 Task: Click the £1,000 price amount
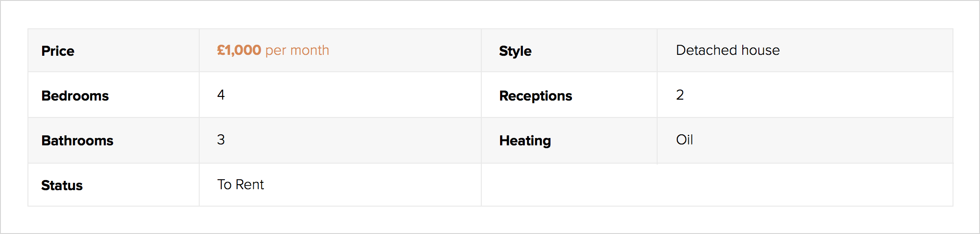[239, 50]
